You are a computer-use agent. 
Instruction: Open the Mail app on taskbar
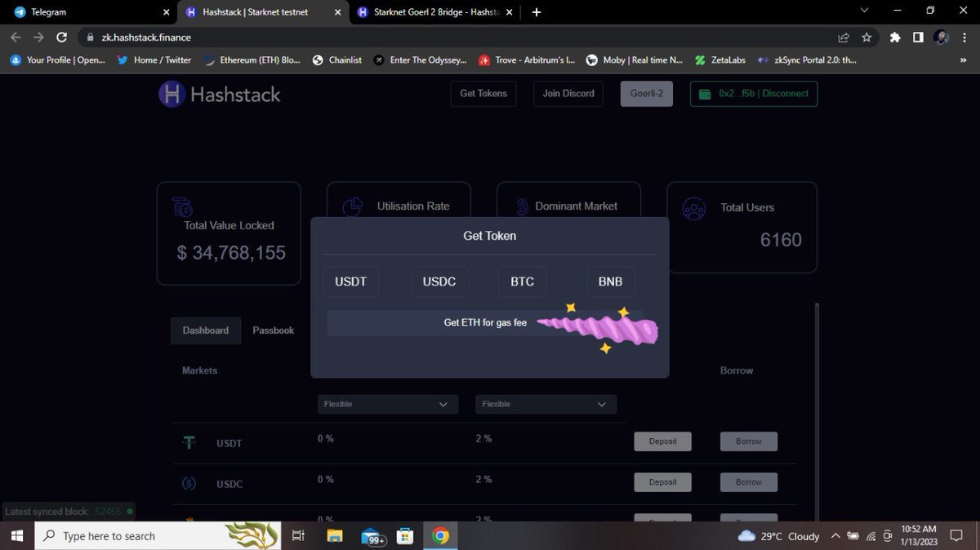click(x=372, y=536)
